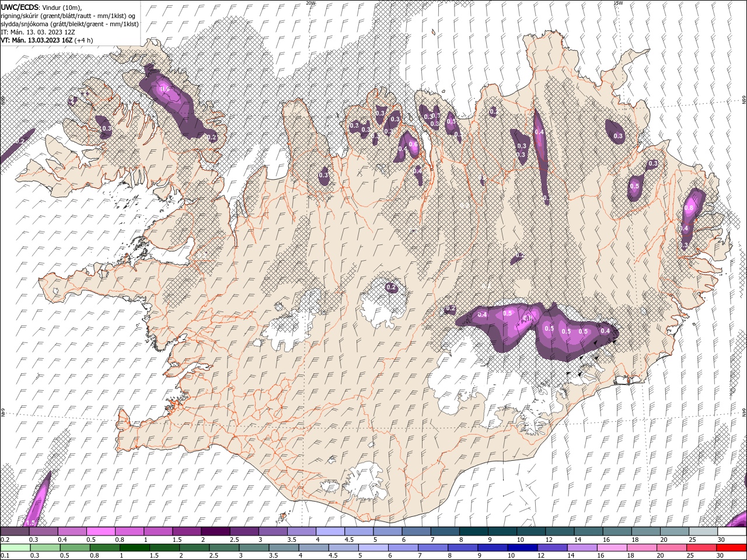
Task: Select the dark teal 8–9 snow legend swatch
Action: (474, 531)
